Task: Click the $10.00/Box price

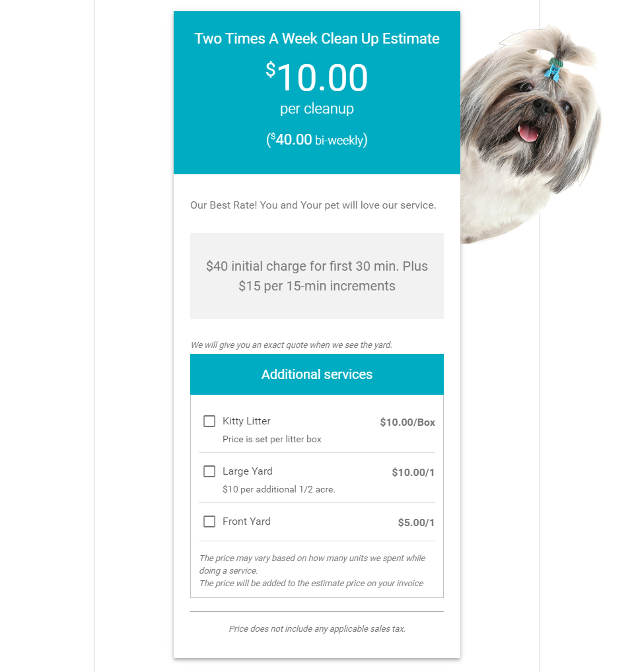Action: click(407, 422)
